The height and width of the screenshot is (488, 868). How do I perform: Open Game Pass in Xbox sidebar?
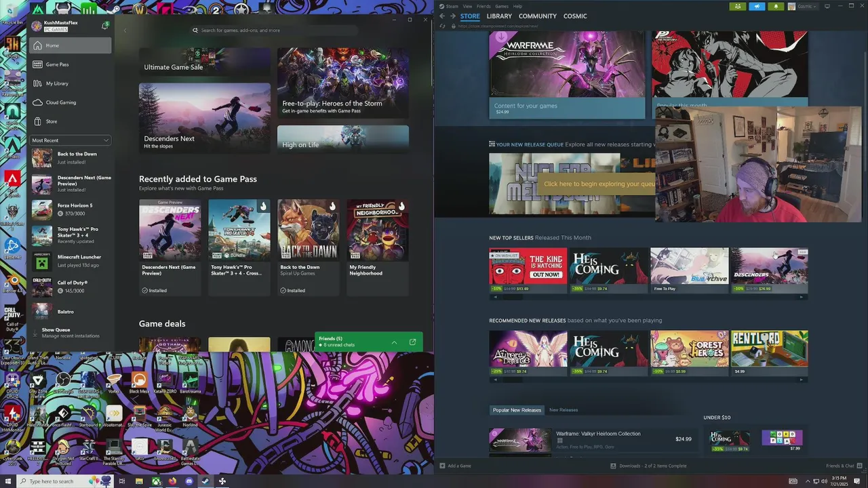tap(70, 64)
